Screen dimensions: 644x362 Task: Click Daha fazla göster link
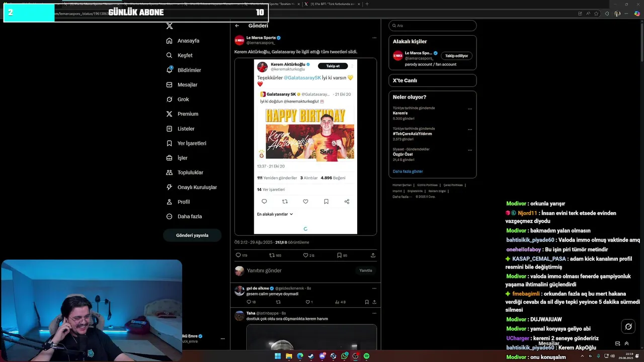pos(408,171)
